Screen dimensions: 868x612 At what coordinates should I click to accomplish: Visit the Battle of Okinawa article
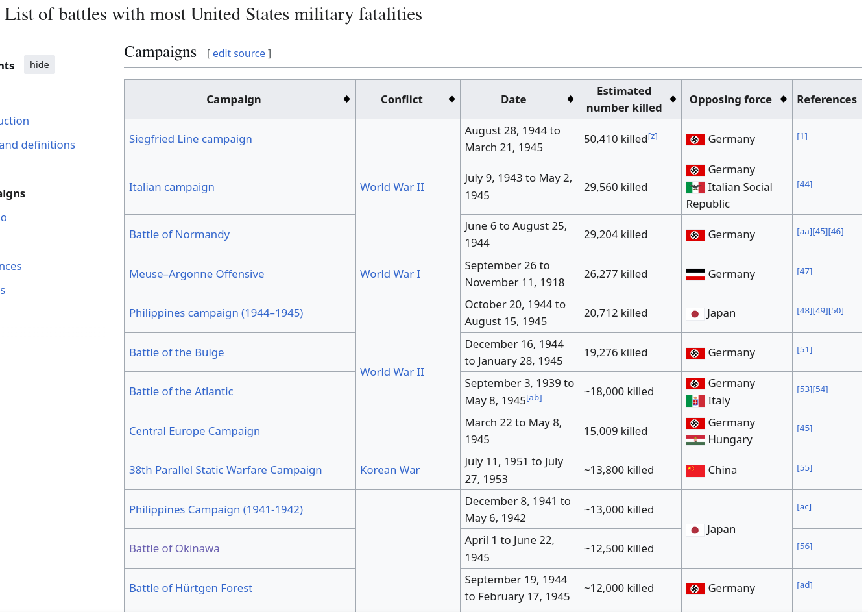coord(175,548)
